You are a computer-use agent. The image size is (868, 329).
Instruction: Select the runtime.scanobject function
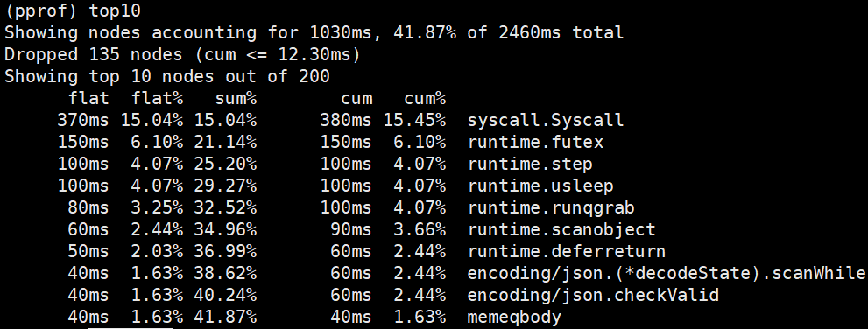pyautogui.click(x=561, y=229)
